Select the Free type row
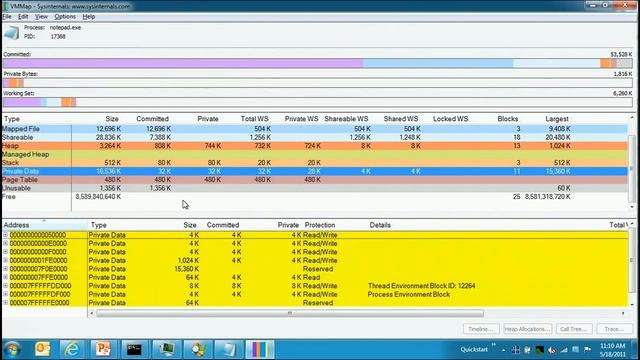The image size is (640, 360). tap(315, 197)
